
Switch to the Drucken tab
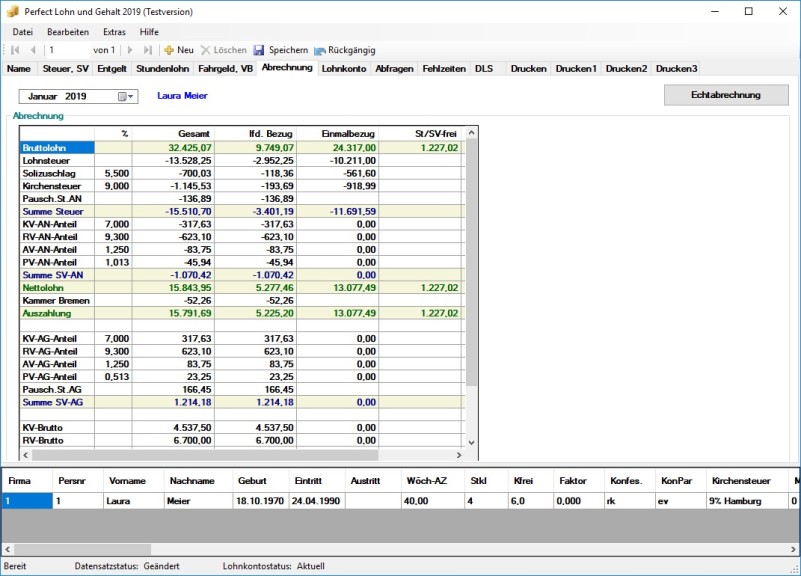(529, 68)
